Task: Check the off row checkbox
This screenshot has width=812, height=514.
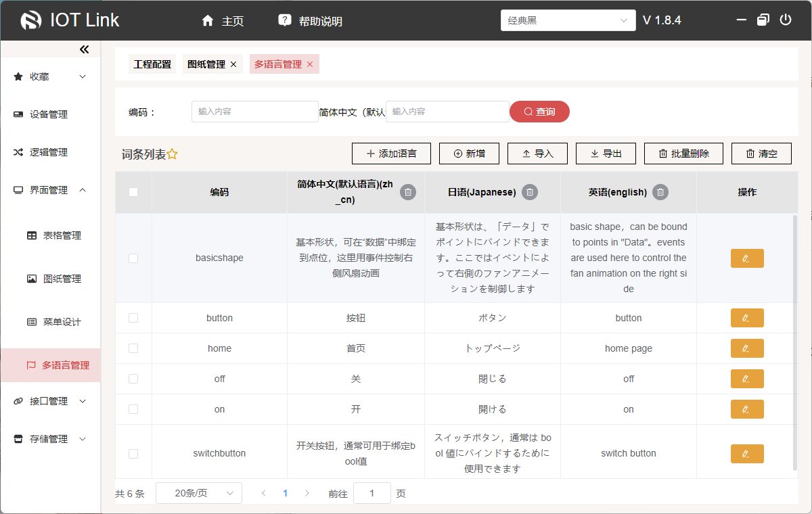Action: click(x=133, y=379)
